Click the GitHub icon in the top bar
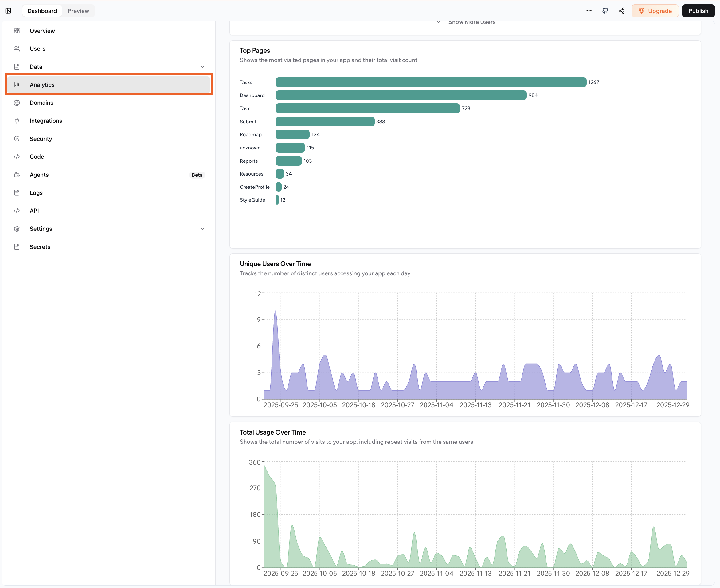The image size is (720, 588). 605,10
